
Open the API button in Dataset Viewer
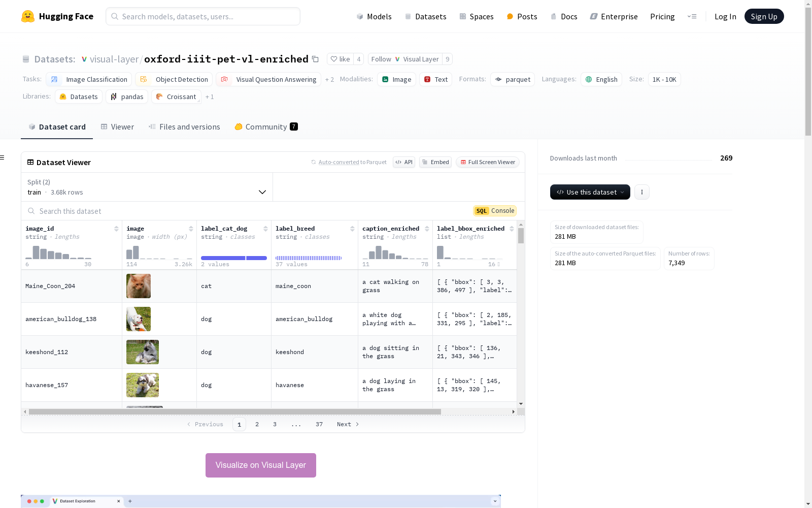click(404, 162)
